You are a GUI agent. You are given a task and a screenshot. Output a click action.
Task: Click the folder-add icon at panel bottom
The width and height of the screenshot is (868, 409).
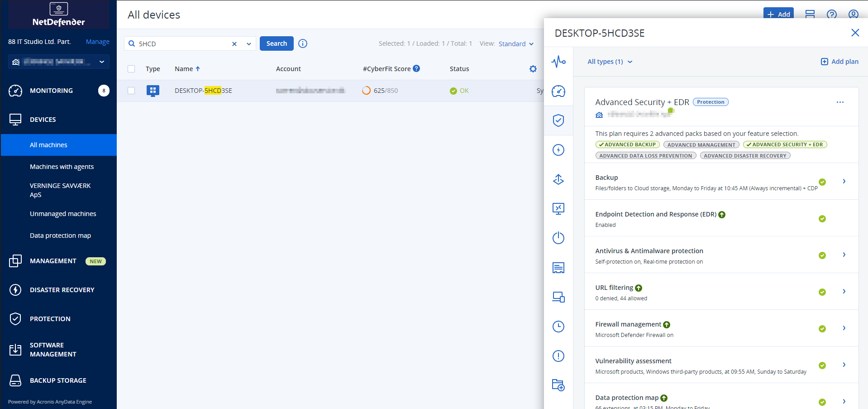coord(558,385)
